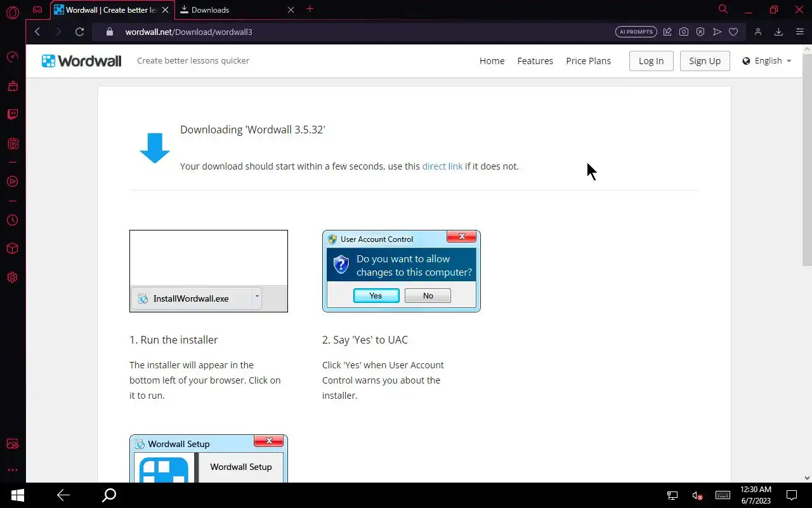Image resolution: width=812 pixels, height=508 pixels.
Task: Open the Home menu item
Action: [492, 61]
